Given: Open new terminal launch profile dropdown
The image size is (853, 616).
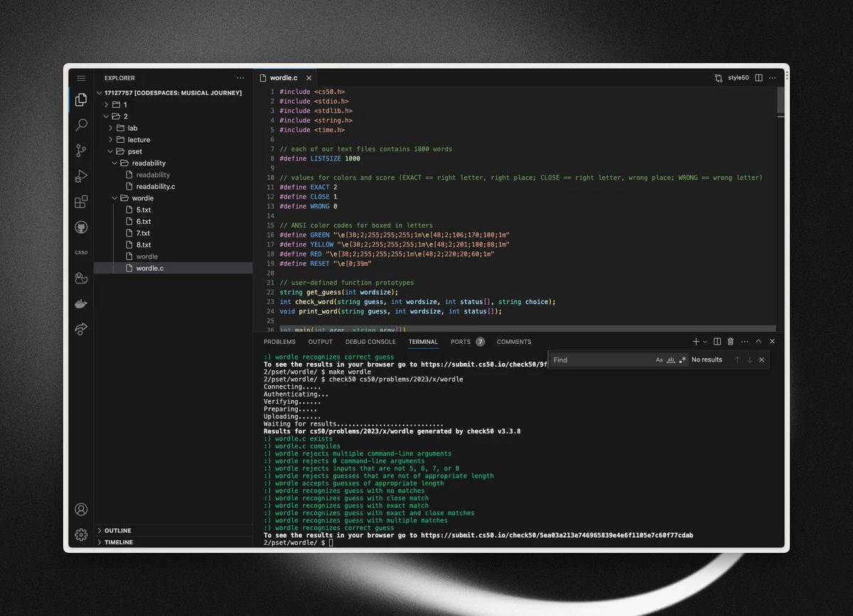Looking at the screenshot, I should [705, 342].
